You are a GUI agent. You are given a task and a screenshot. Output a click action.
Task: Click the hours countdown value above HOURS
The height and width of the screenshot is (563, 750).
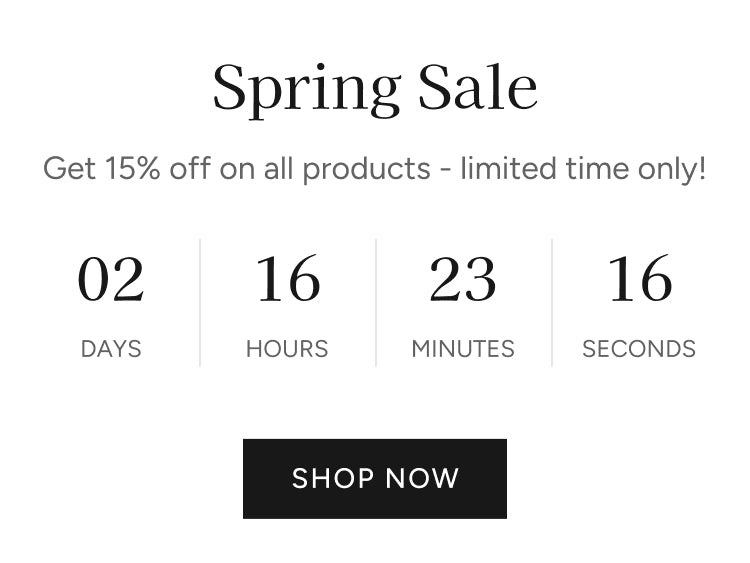[287, 279]
